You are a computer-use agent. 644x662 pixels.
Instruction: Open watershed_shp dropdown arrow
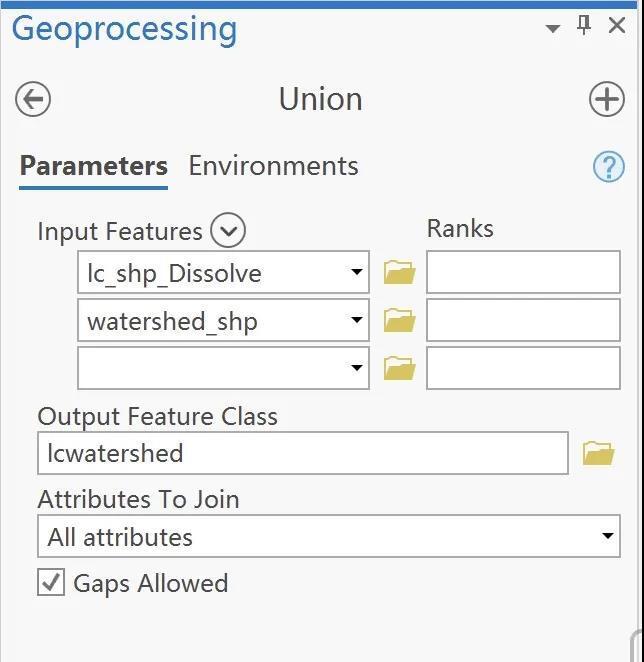pos(357,320)
